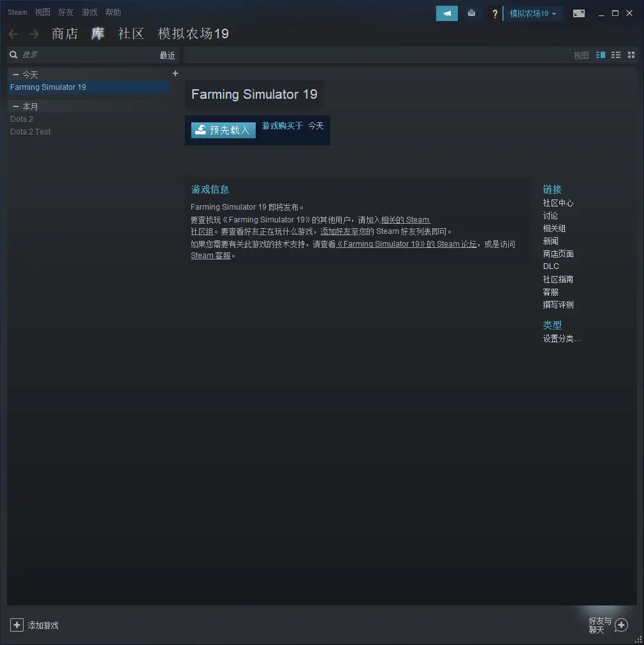This screenshot has height=645, width=644.
Task: Click the search magnifier icon
Action: [x=13, y=55]
